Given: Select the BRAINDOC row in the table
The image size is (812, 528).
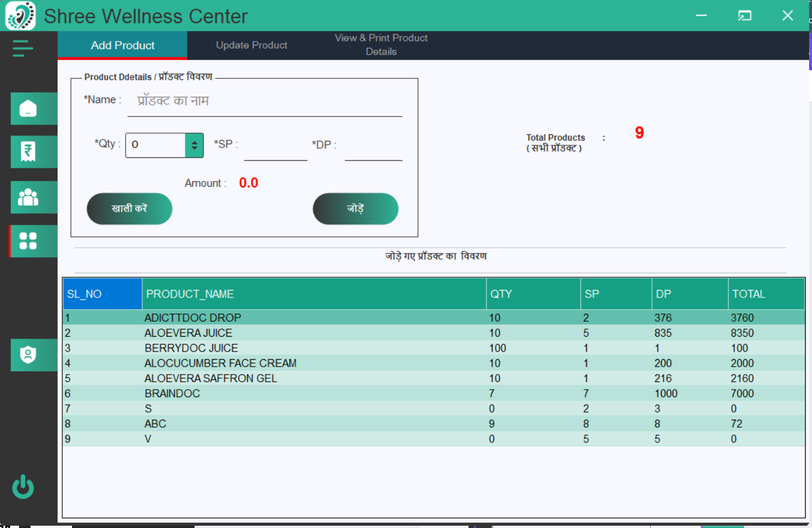Looking at the screenshot, I should [288, 393].
